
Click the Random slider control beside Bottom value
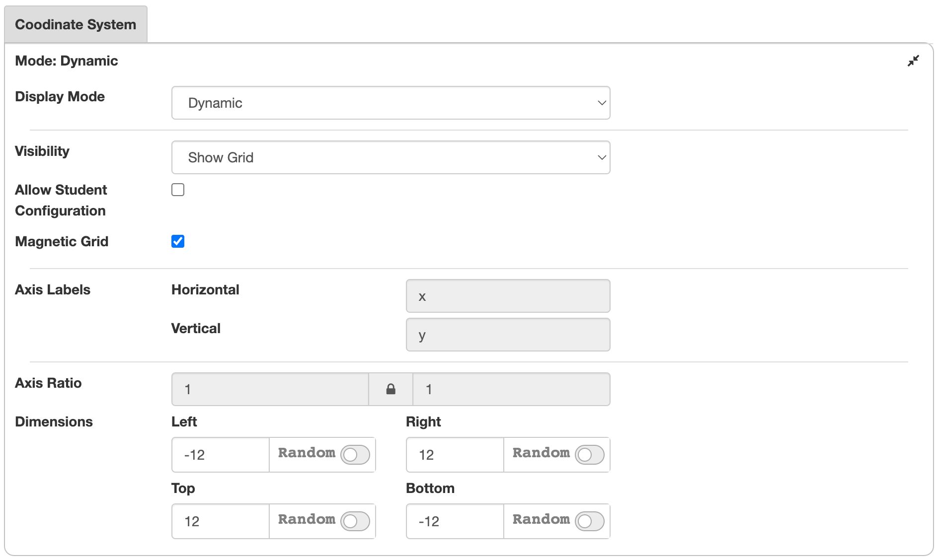pos(589,521)
